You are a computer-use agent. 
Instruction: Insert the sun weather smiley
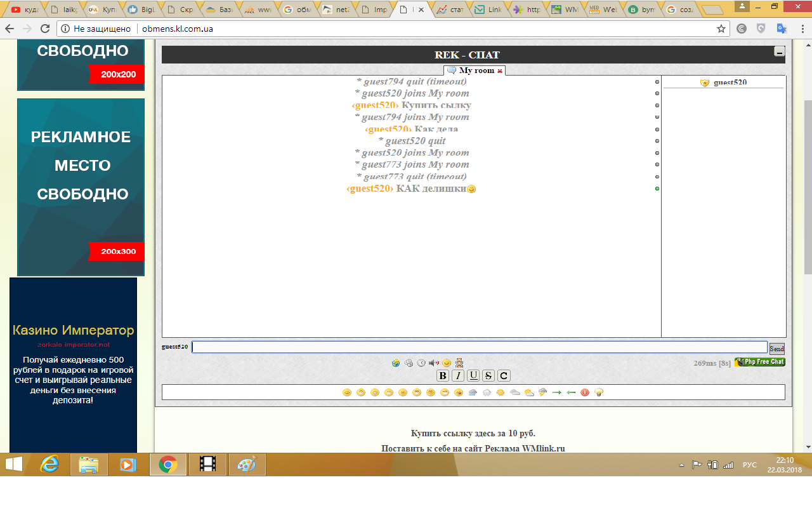pos(501,392)
